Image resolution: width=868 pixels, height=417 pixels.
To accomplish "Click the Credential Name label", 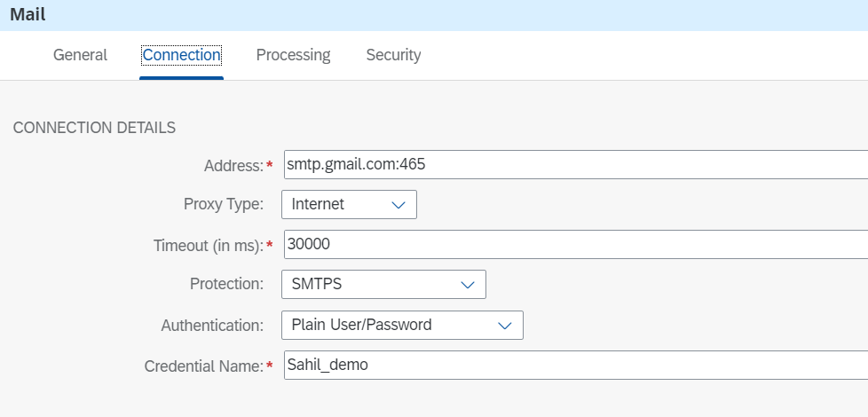I will click(204, 366).
